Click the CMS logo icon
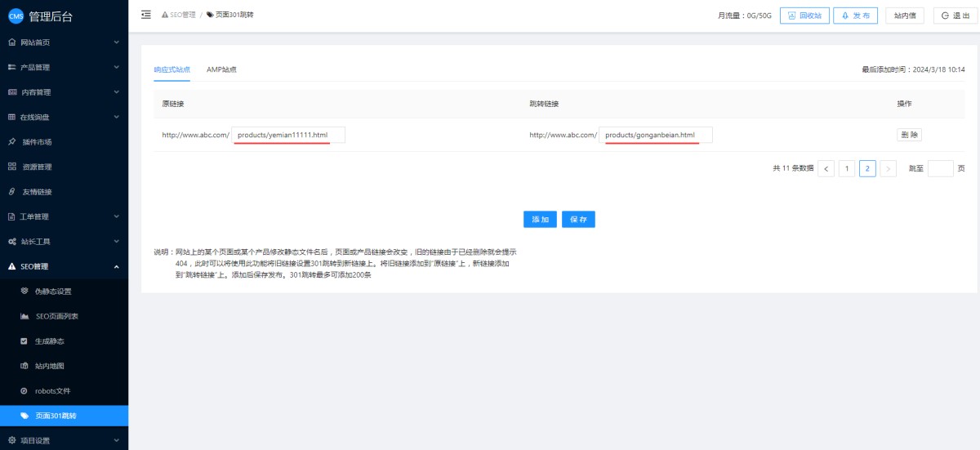This screenshot has height=450, width=980. (x=16, y=16)
